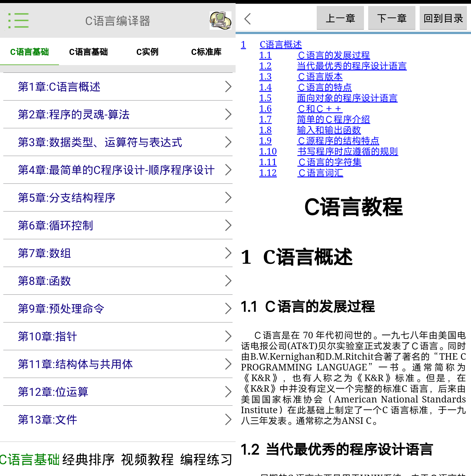This screenshot has width=471, height=476.
Task: Expand chevron for 第11章:结构体与共用体
Action: tap(228, 364)
